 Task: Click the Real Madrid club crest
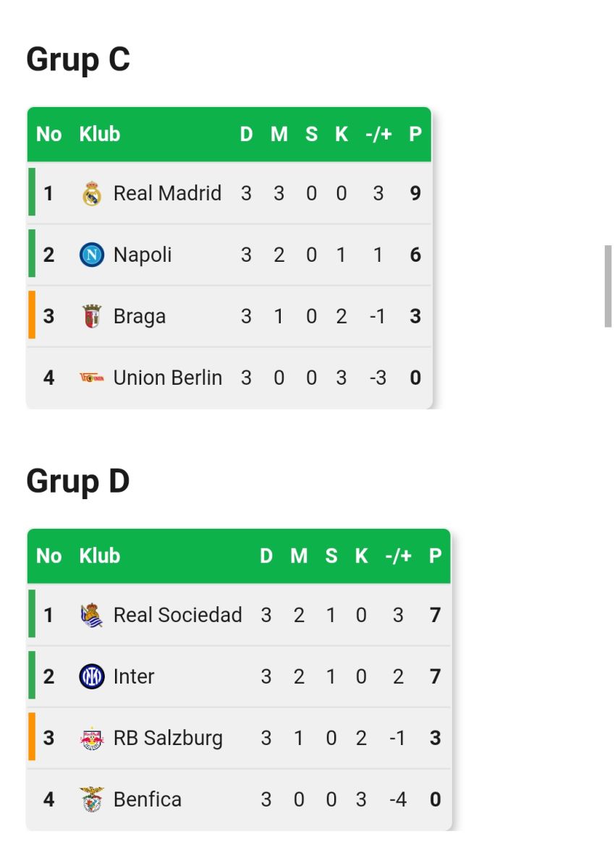tap(92, 194)
